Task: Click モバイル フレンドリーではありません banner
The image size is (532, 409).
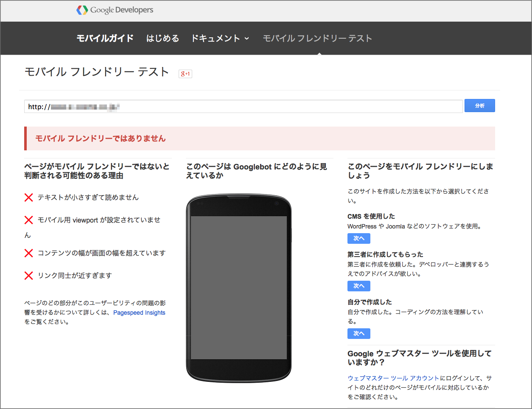Action: 260,138
